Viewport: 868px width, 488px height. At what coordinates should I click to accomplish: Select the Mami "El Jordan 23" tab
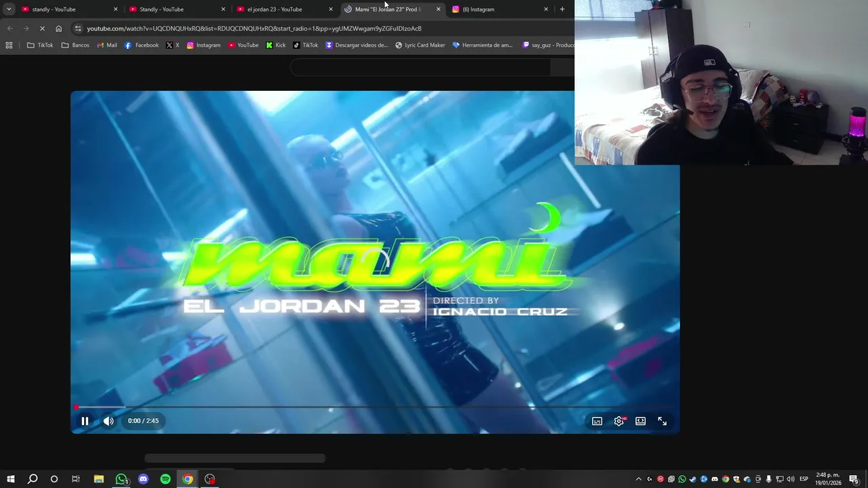[x=391, y=9]
